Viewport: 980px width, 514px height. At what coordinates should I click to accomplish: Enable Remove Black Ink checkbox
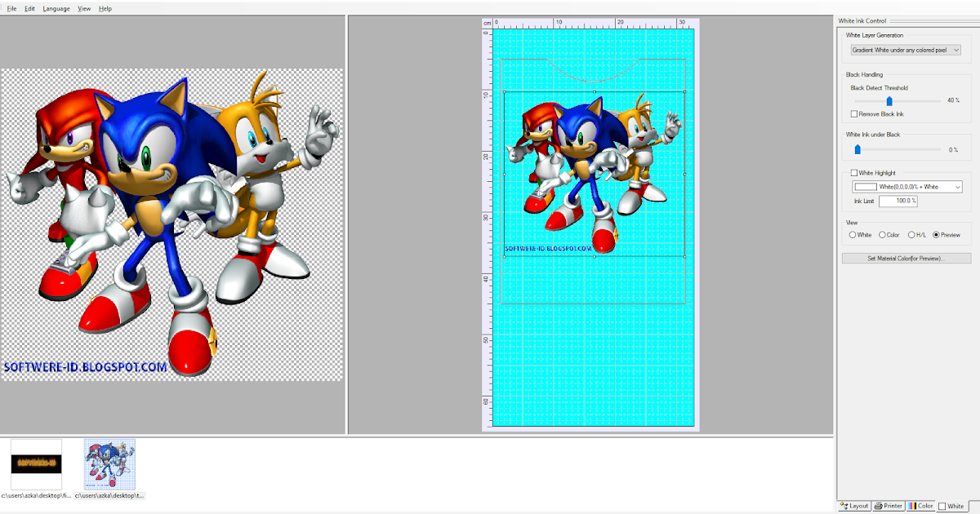pyautogui.click(x=854, y=114)
